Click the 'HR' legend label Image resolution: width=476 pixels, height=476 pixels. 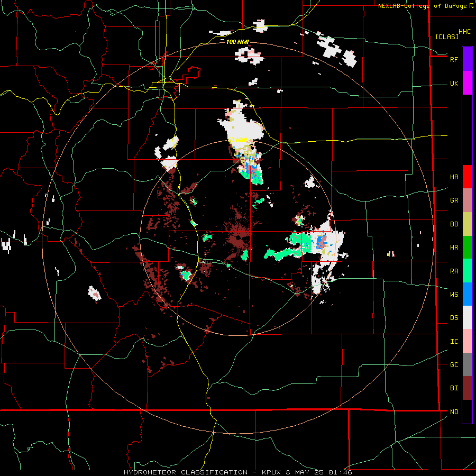[x=454, y=248]
